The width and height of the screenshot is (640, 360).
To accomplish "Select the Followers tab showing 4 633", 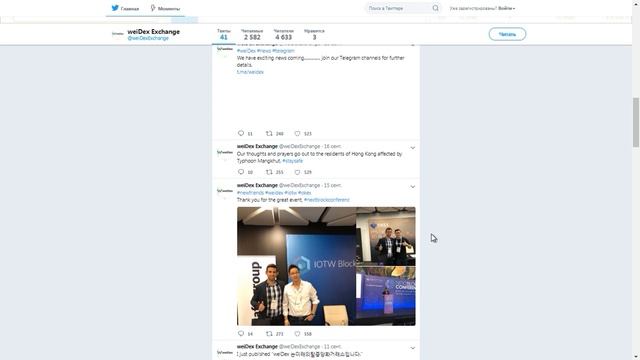I will pos(283,34).
